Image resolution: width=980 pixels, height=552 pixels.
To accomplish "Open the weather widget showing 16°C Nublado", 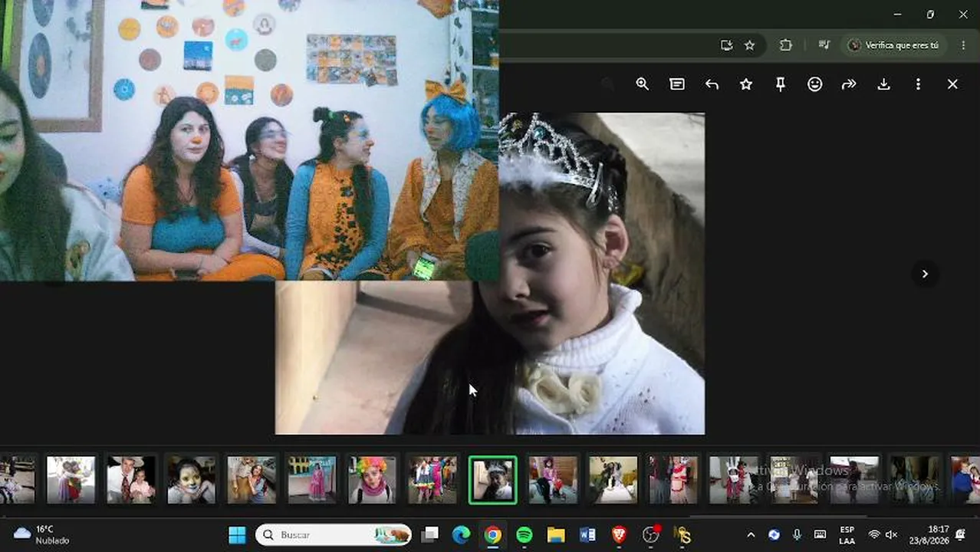I will point(42,534).
